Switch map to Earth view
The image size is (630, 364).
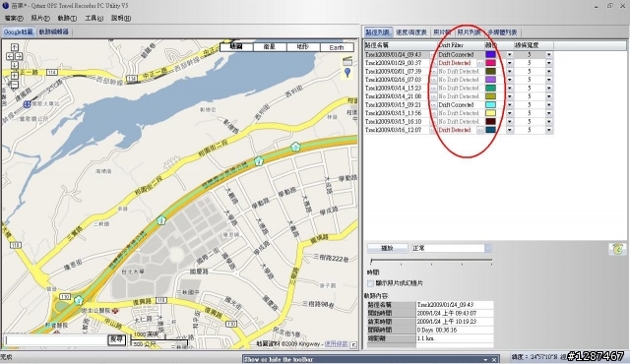tap(337, 47)
